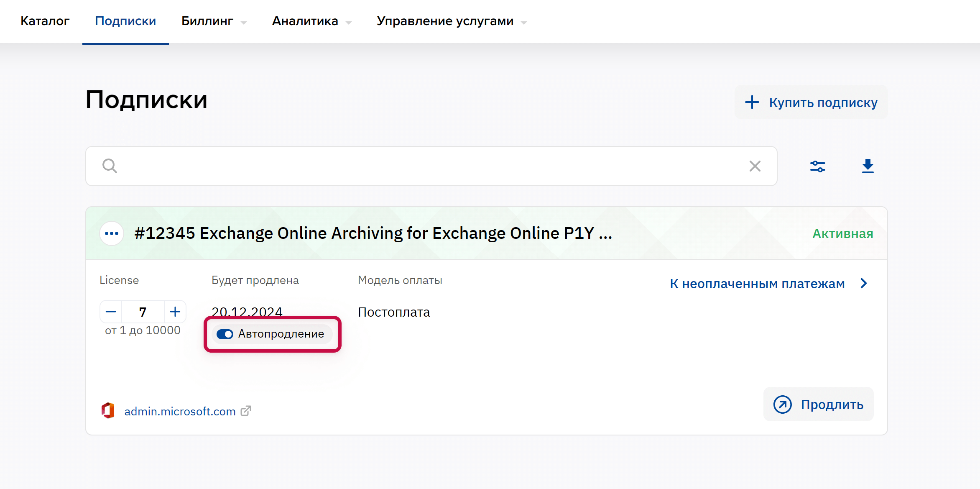
Task: Click the search magnifier icon
Action: [x=110, y=166]
